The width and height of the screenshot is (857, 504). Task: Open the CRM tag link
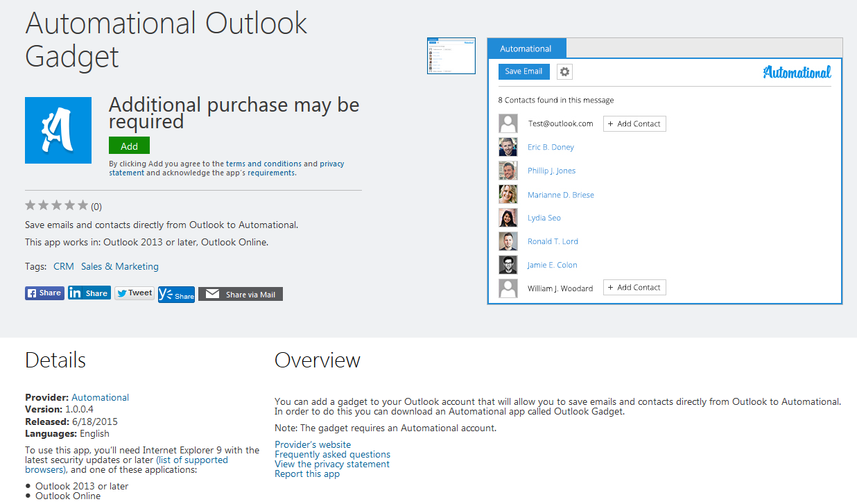[64, 266]
